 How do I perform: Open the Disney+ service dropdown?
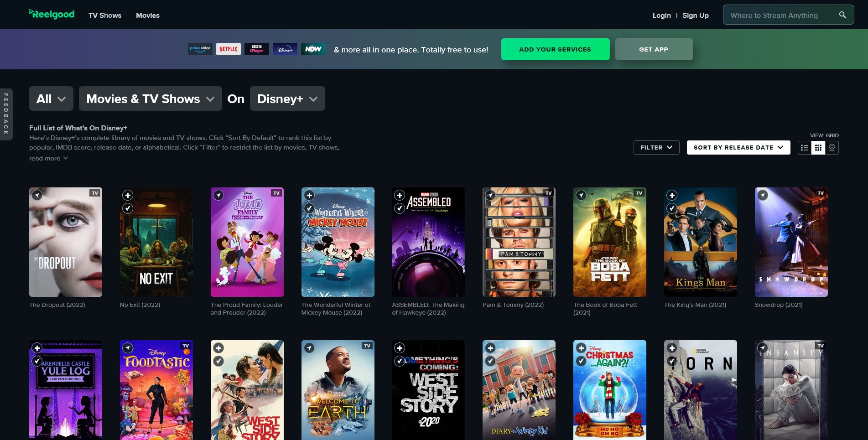(x=287, y=98)
